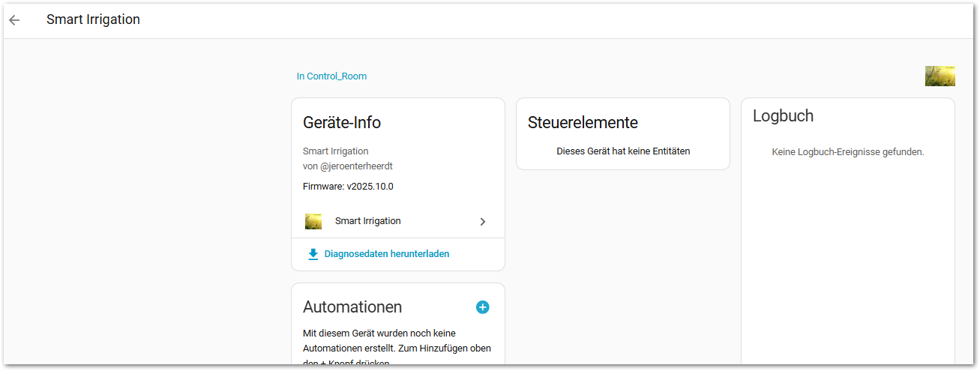Go back using the arrow icon

point(14,20)
